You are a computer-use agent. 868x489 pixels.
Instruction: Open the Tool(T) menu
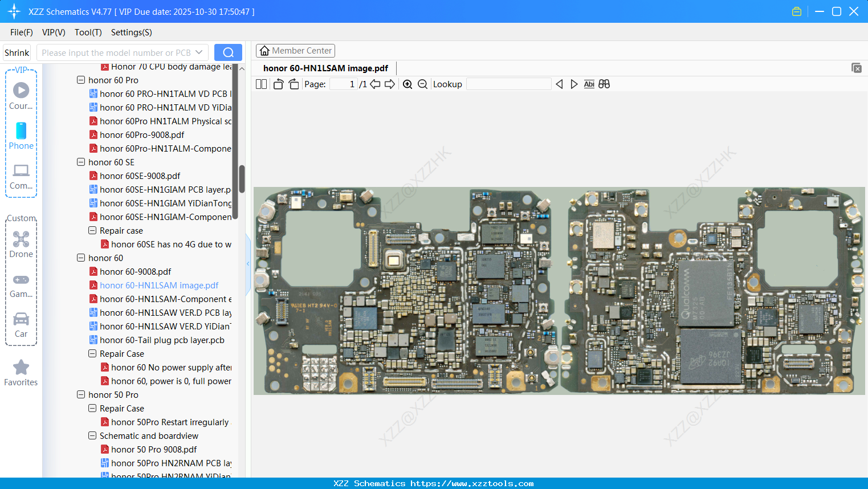88,32
